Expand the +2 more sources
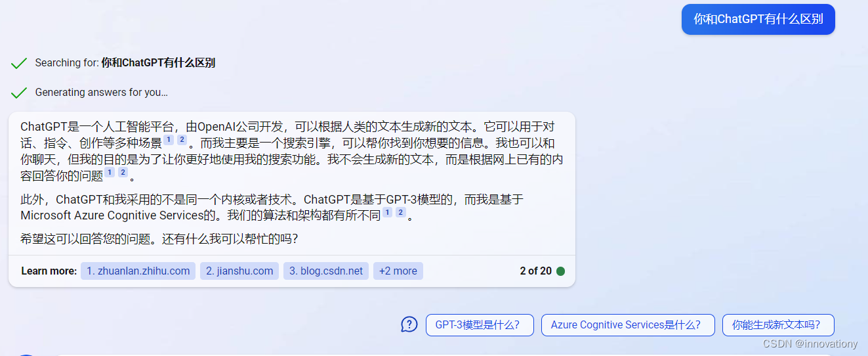 tap(398, 271)
